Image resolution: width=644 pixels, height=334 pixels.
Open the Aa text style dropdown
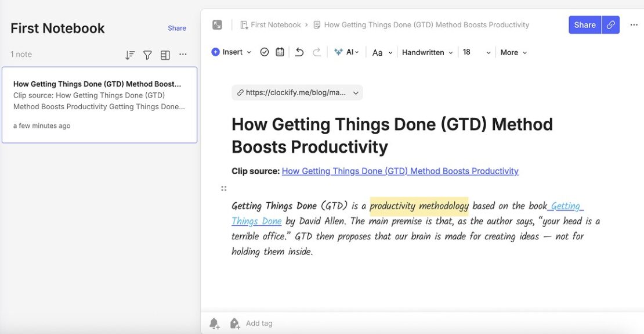[382, 52]
